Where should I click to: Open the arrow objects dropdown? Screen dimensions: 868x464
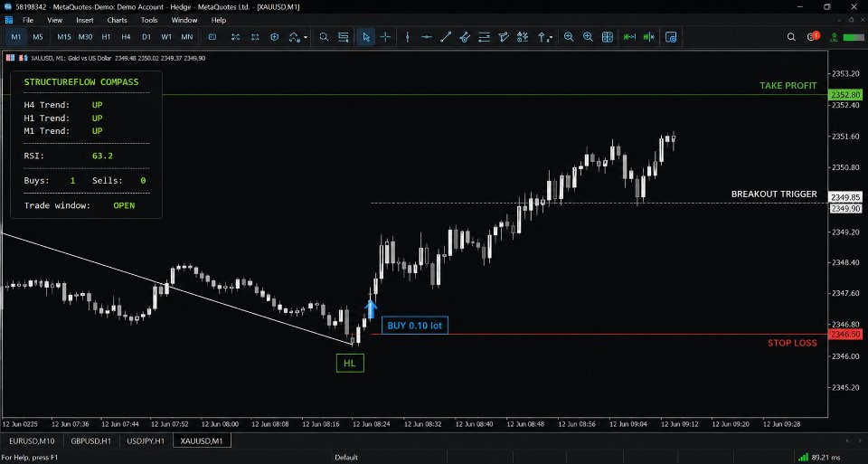point(545,37)
